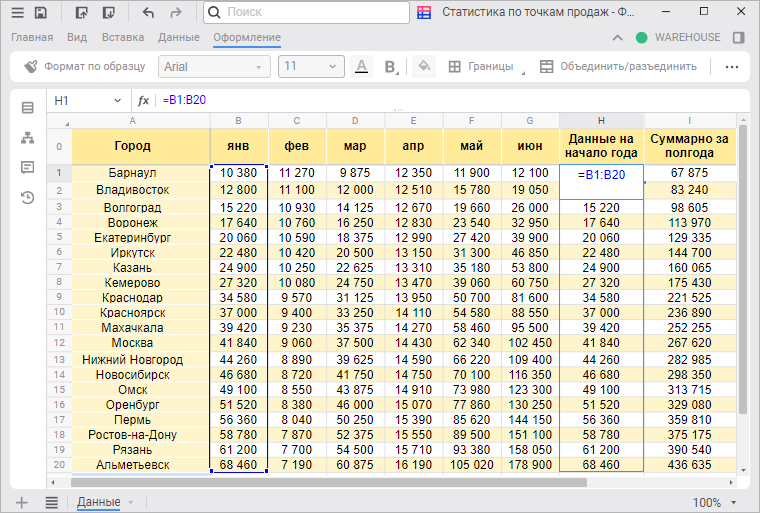This screenshot has height=513, width=760.
Task: Collapse the ribbon with chevron
Action: click(x=618, y=37)
